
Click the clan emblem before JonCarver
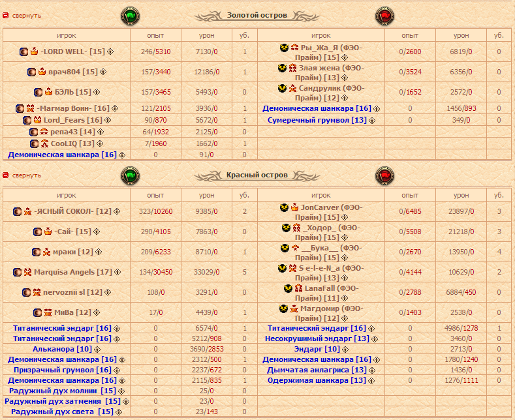click(x=284, y=207)
